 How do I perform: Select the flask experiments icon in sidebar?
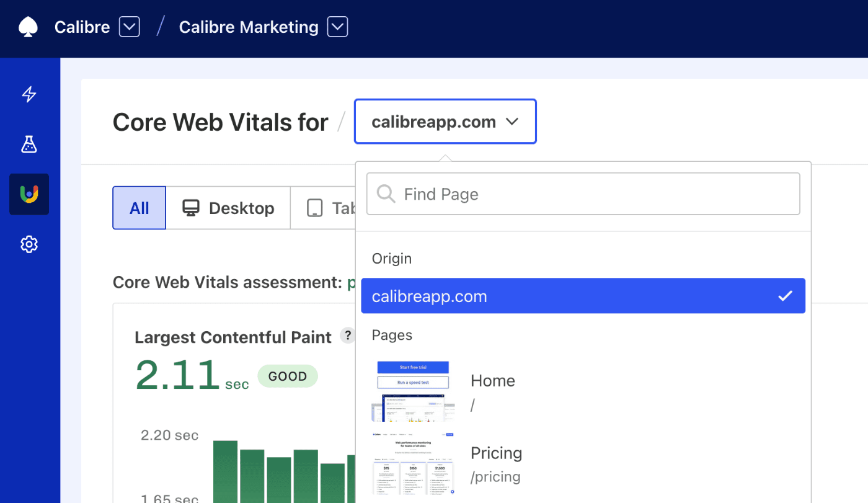click(29, 145)
